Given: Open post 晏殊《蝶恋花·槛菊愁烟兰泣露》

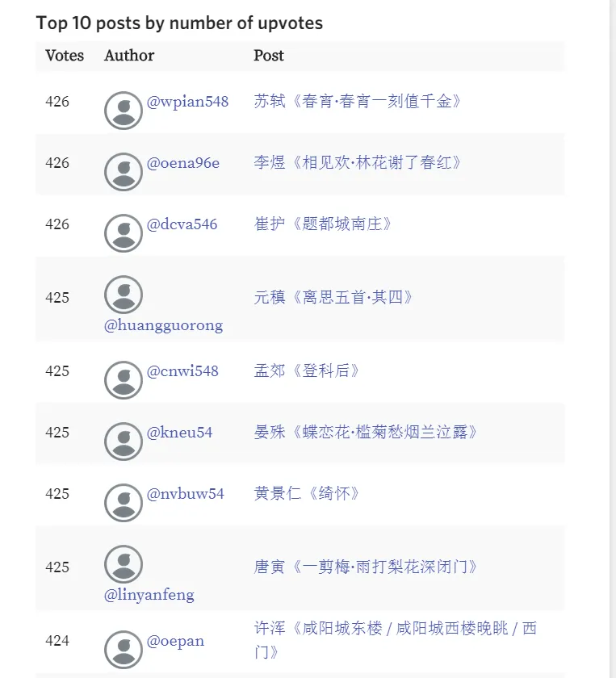Looking at the screenshot, I should (365, 433).
